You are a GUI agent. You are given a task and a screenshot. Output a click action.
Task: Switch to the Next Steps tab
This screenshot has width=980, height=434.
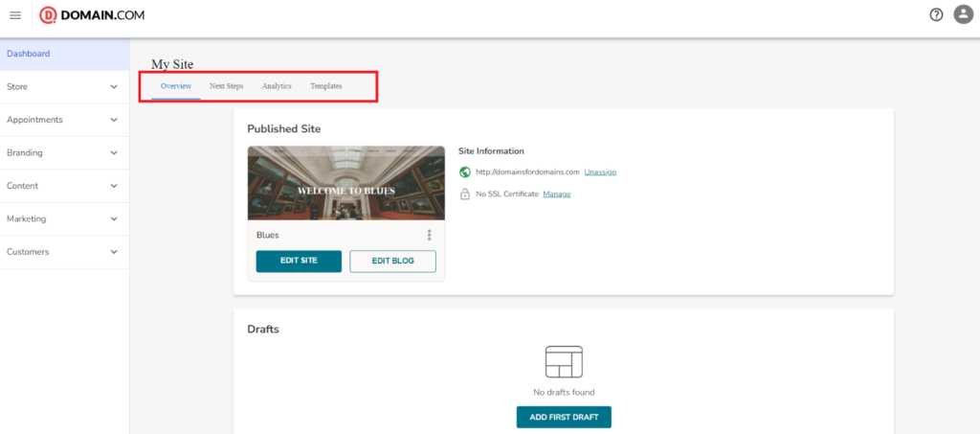point(226,86)
